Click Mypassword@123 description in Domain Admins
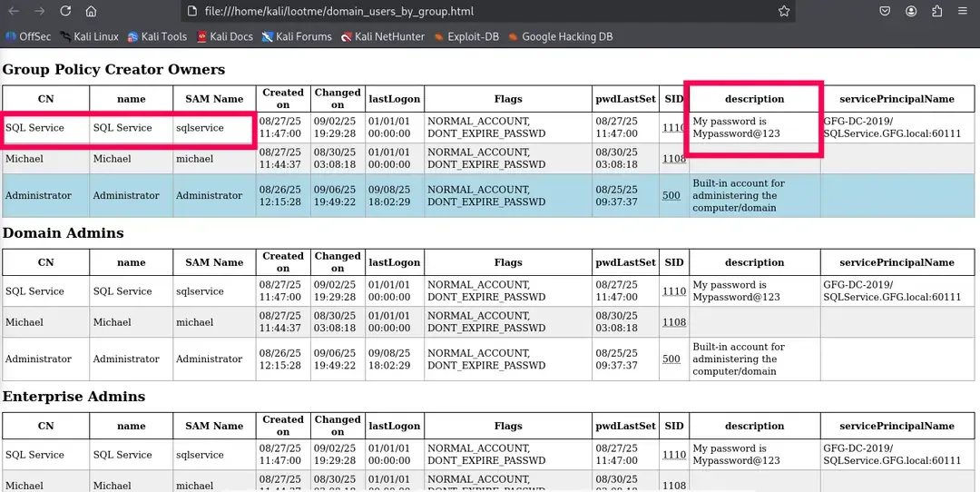 click(x=736, y=291)
